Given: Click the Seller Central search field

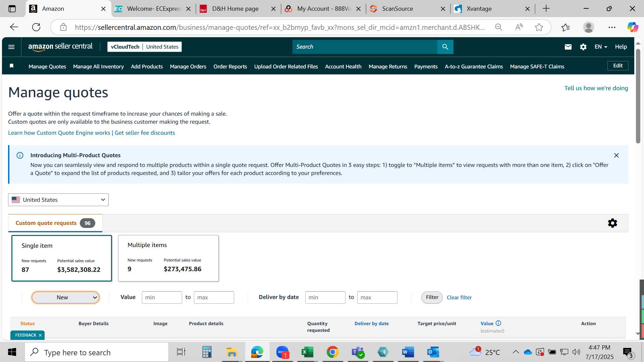Looking at the screenshot, I should (x=365, y=47).
